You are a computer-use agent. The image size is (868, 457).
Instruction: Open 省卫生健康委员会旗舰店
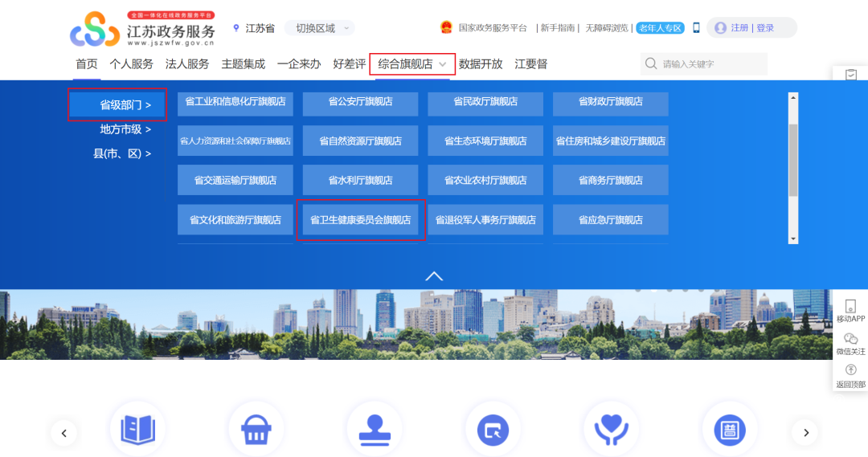(360, 219)
